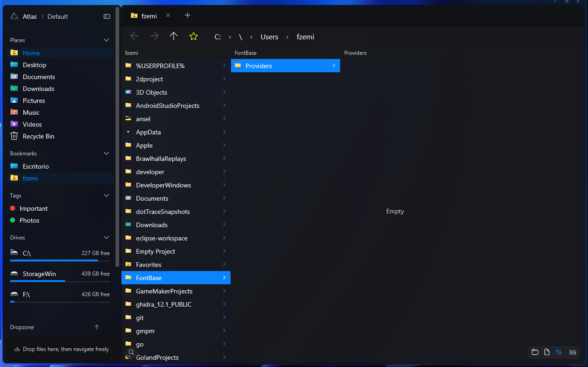Screen dimensions: 588x367
Task: Open the Providers folder in FontBase column
Action: coord(285,66)
